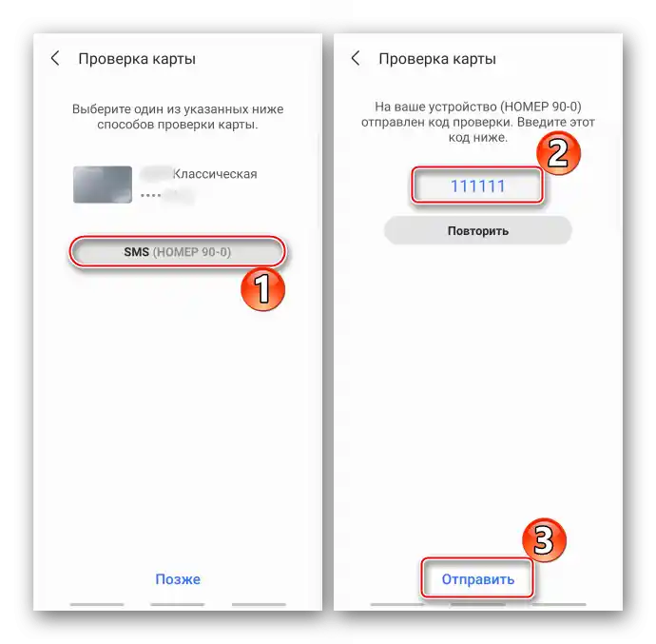Tap right screen's rightmost navigation bar handle
656x644 pixels.
(x=559, y=605)
